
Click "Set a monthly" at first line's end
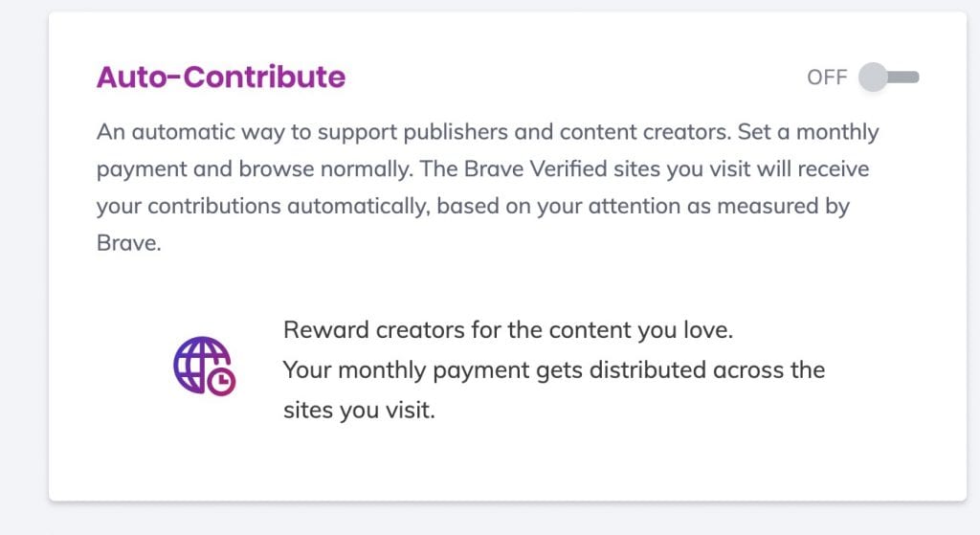(808, 132)
